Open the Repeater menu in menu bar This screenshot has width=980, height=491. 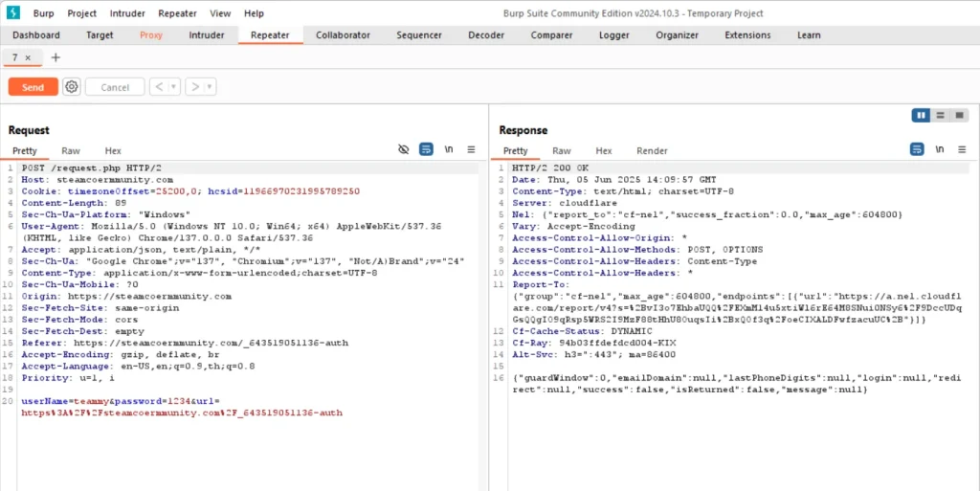click(177, 13)
